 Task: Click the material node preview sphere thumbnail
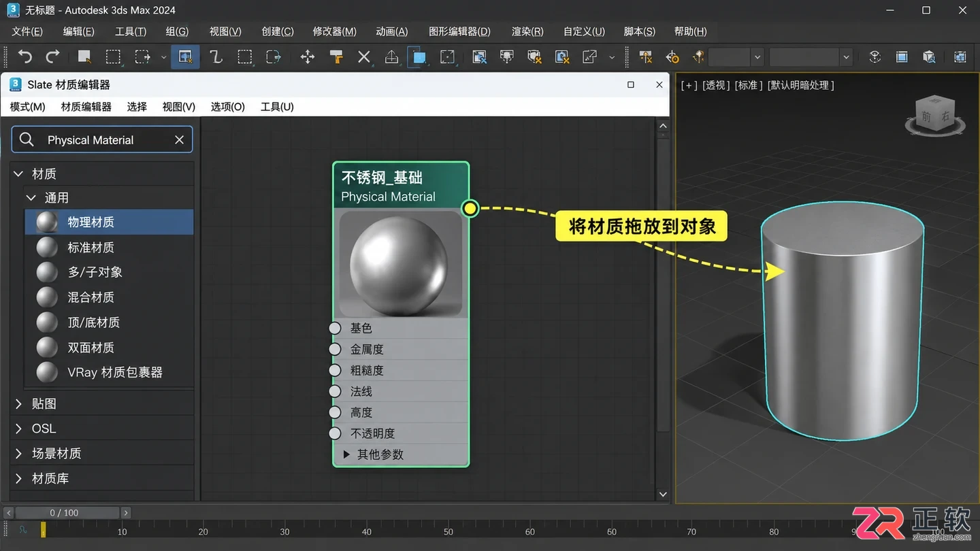point(400,264)
